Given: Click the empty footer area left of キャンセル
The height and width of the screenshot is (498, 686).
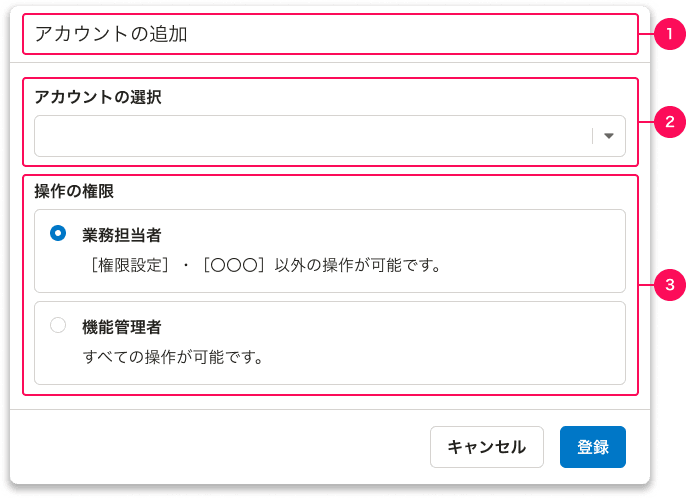Looking at the screenshot, I should (x=220, y=447).
